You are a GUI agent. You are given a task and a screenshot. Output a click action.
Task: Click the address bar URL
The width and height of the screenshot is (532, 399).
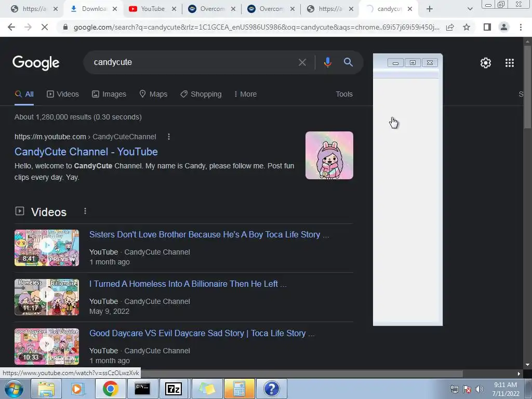[256, 27]
